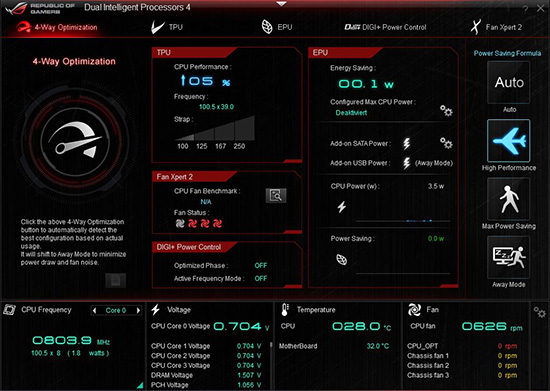This screenshot has height=391, width=550.
Task: Select previous core with left arrow
Action: pyautogui.click(x=94, y=310)
